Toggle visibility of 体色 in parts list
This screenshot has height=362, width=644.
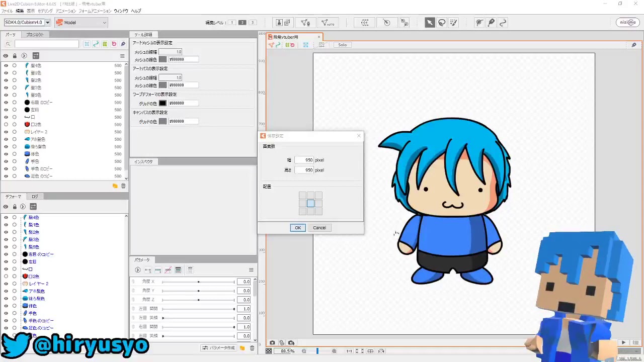pos(6,154)
